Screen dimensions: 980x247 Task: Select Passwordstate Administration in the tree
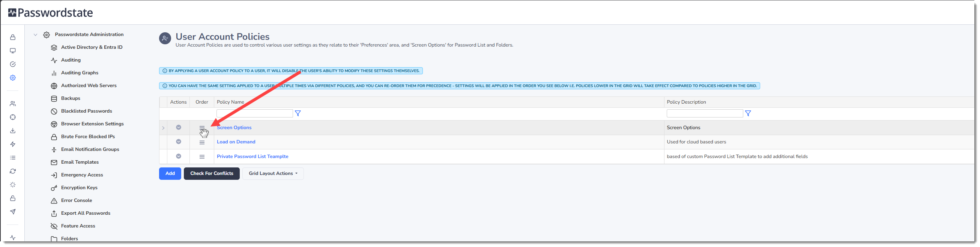tap(89, 35)
